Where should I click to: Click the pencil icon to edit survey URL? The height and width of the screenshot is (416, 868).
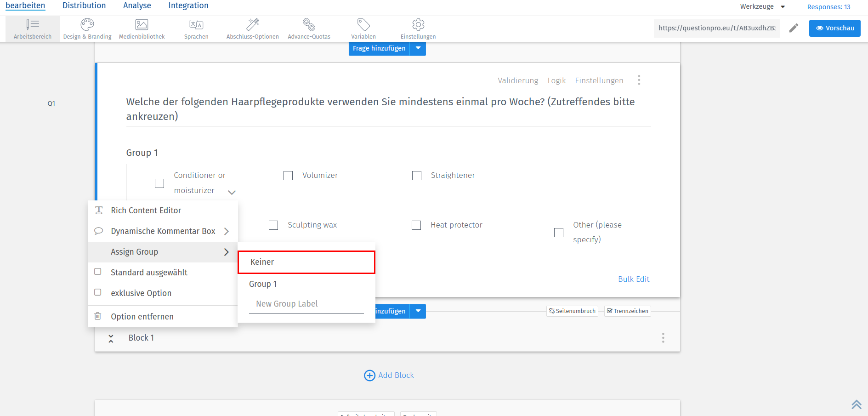[794, 28]
